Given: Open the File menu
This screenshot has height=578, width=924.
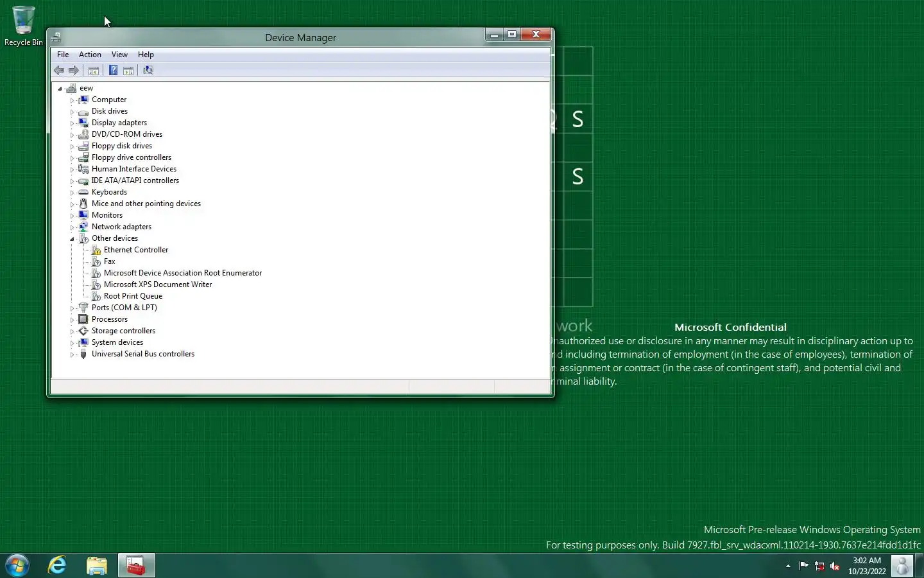Looking at the screenshot, I should (63, 55).
